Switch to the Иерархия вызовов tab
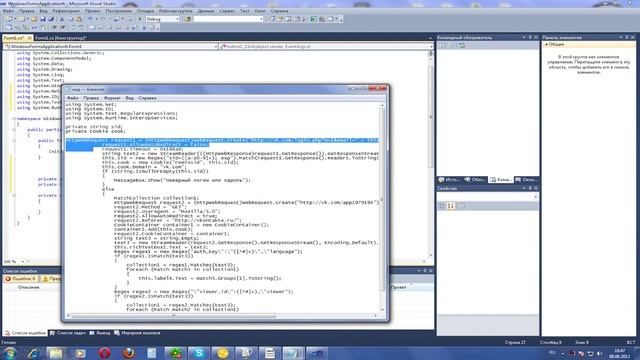Image resolution: width=640 pixels, height=360 pixels. (x=138, y=333)
